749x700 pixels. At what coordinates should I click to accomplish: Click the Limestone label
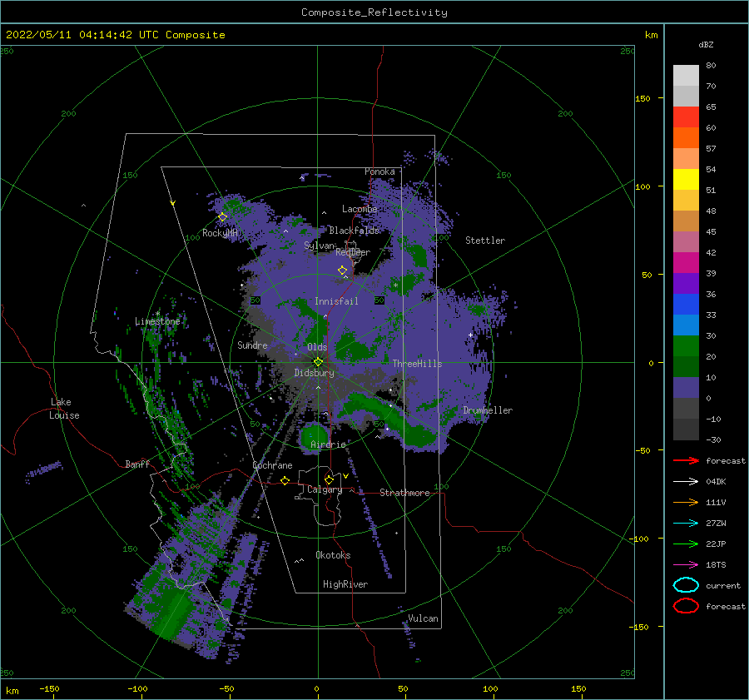click(157, 321)
